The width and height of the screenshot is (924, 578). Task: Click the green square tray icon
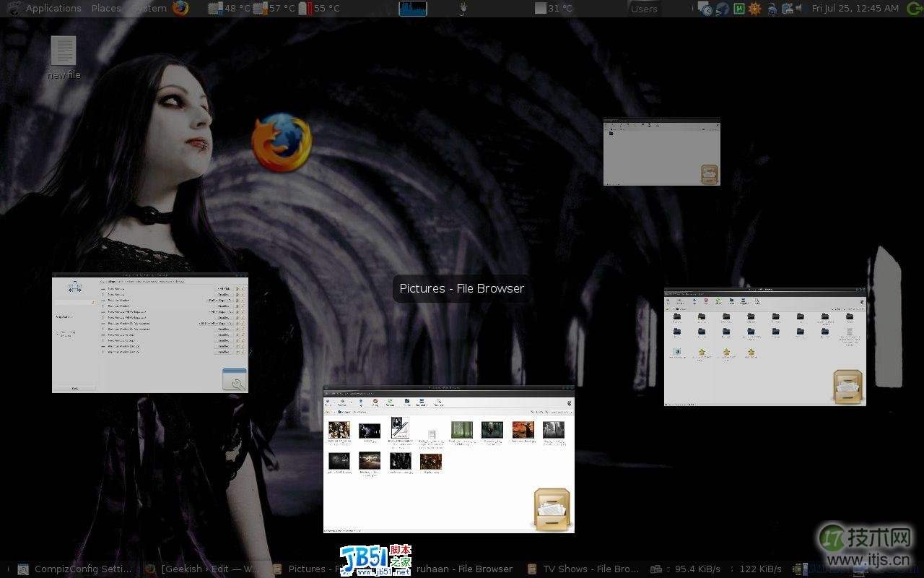click(x=738, y=9)
